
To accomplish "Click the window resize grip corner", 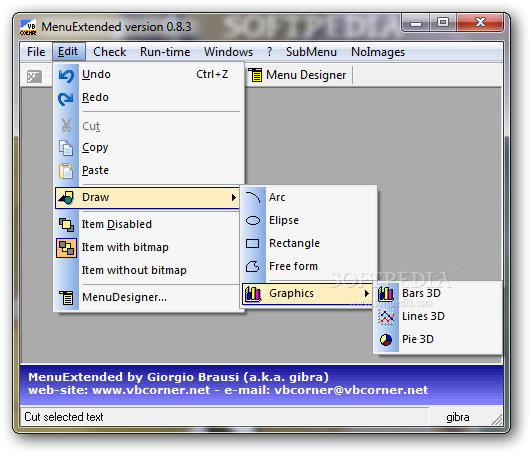I will [x=496, y=420].
